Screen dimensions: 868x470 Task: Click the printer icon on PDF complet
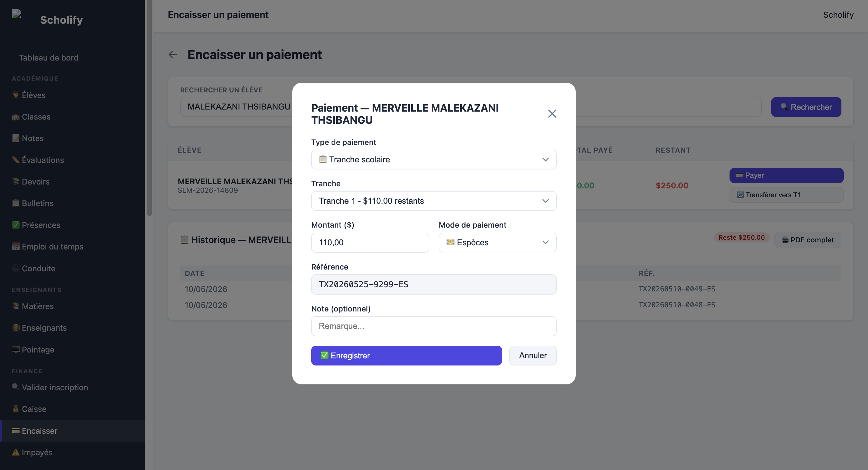[785, 240]
